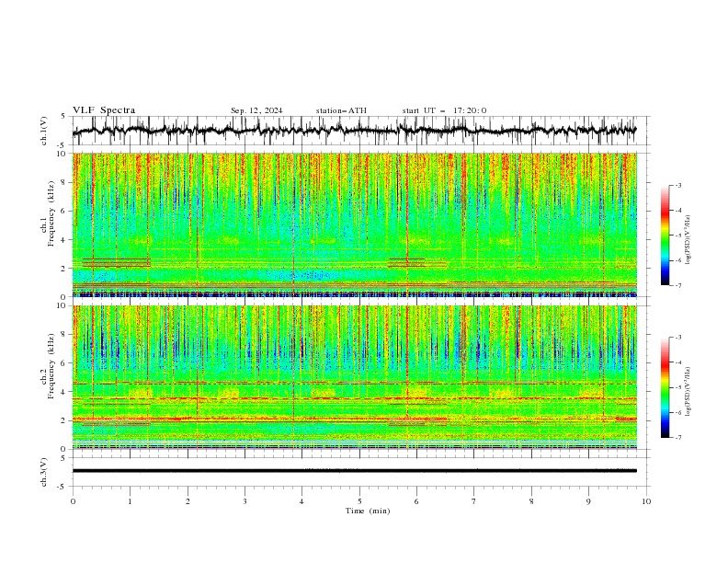Click the ch.2 log(PSD) colorbar label
The width and height of the screenshot is (728, 563).
pos(688,392)
